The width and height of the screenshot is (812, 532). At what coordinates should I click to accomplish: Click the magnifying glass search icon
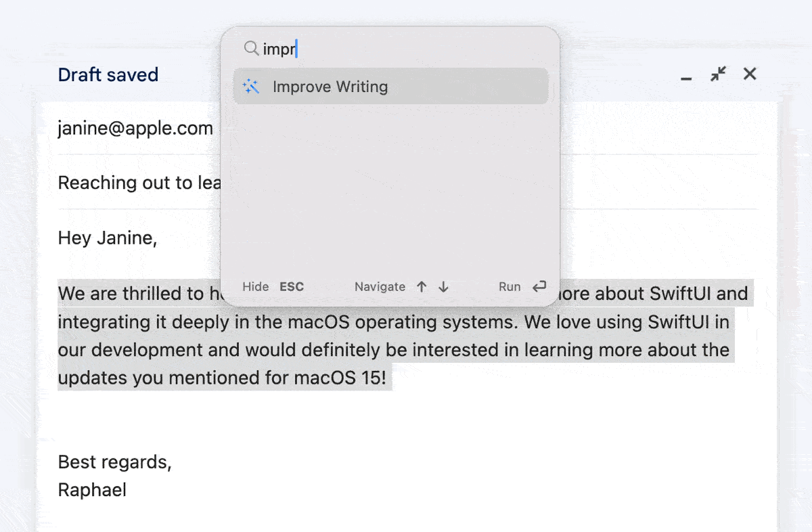tap(251, 48)
